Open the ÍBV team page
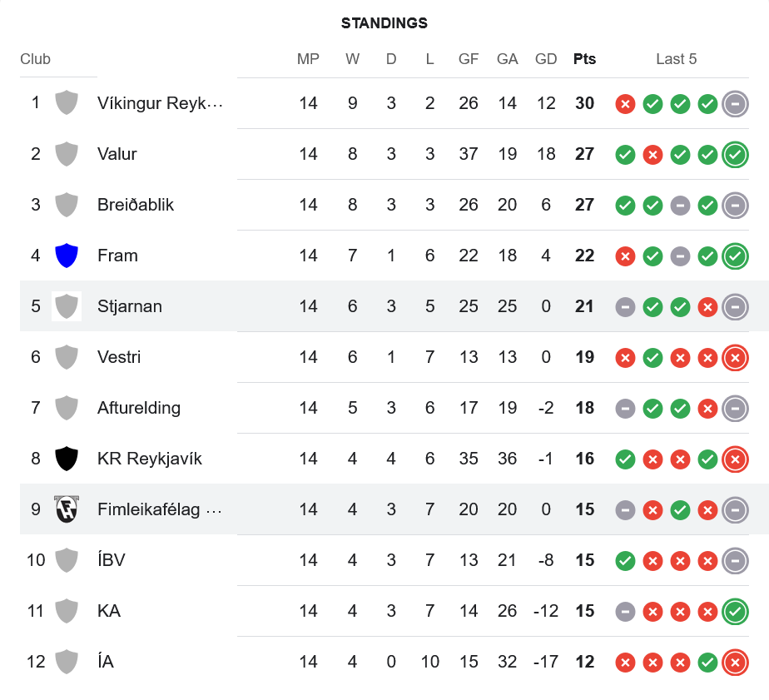Screen dimensions: 769x700 112,560
